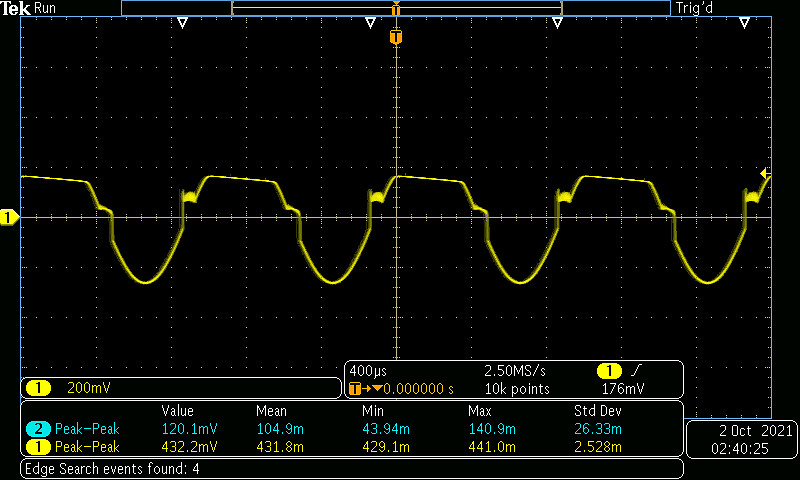This screenshot has width=800, height=480.
Task: Click the Value column header
Action: pos(177,411)
